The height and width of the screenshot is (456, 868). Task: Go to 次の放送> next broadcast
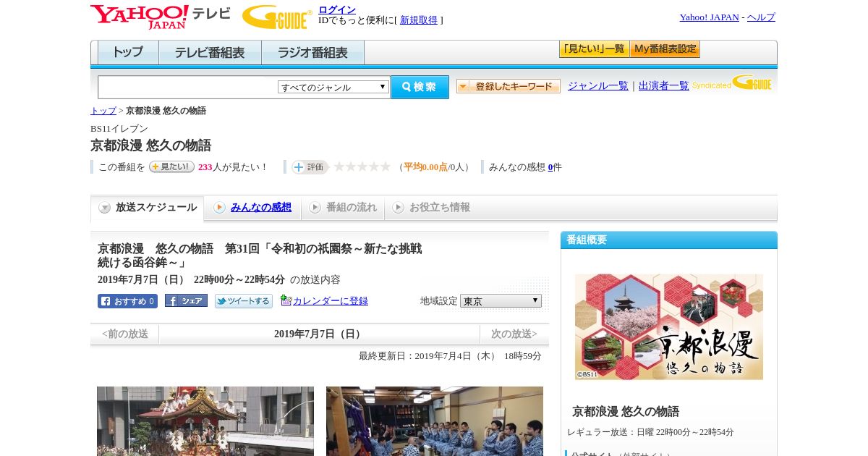(x=514, y=334)
